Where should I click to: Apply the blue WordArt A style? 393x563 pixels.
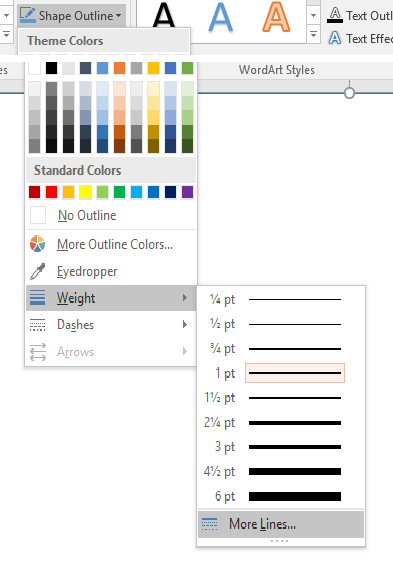click(x=220, y=17)
